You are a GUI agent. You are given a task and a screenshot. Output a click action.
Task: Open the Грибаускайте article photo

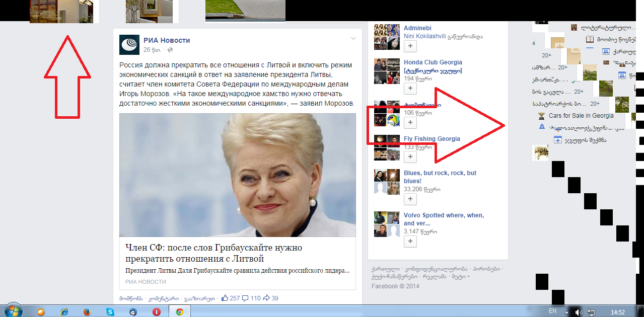pos(238,175)
